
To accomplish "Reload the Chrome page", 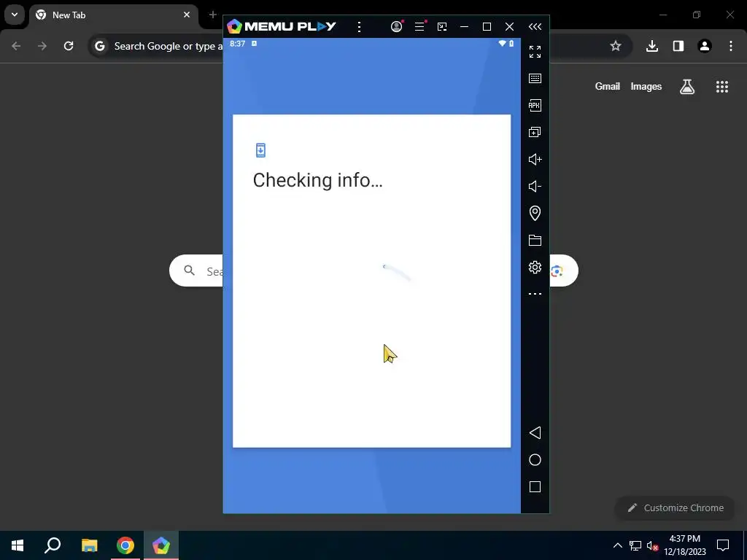I will (x=69, y=46).
